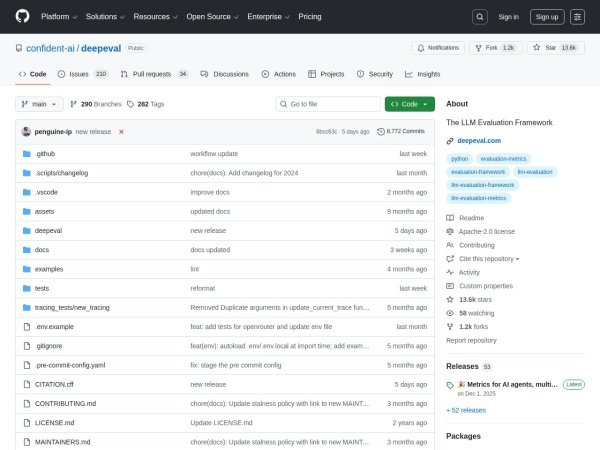The height and width of the screenshot is (450, 600).
Task: Click the tag icon beside 282 Tags
Action: point(130,104)
